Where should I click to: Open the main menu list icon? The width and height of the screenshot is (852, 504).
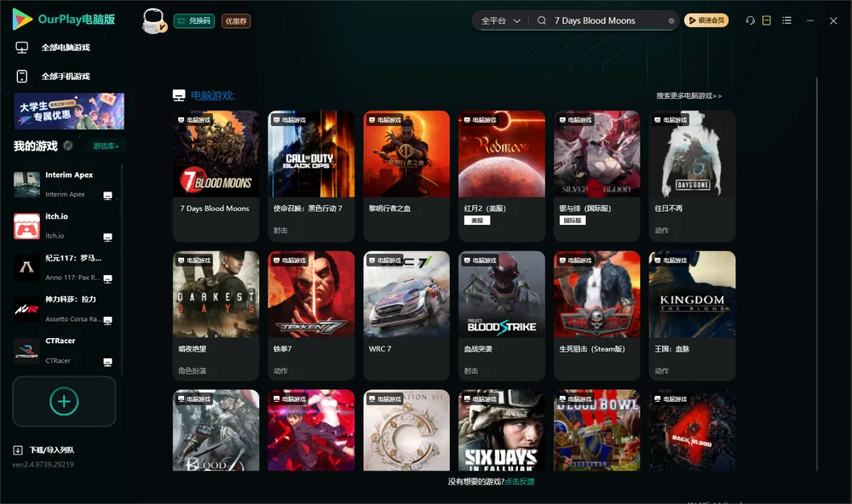[x=786, y=20]
